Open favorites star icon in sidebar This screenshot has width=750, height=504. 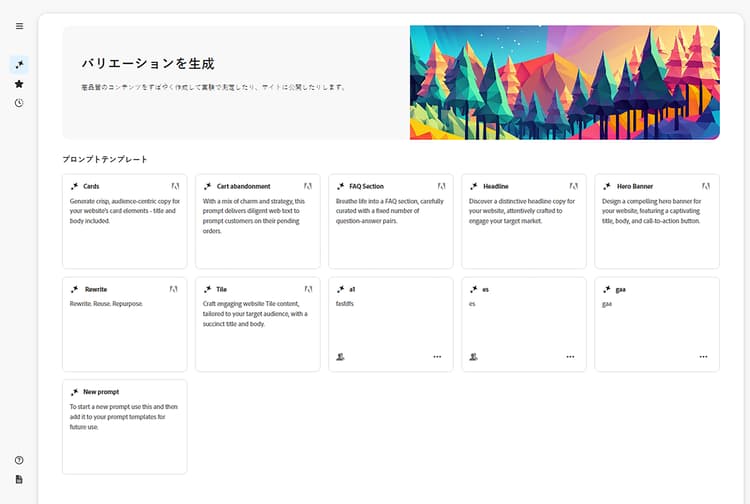tap(19, 84)
